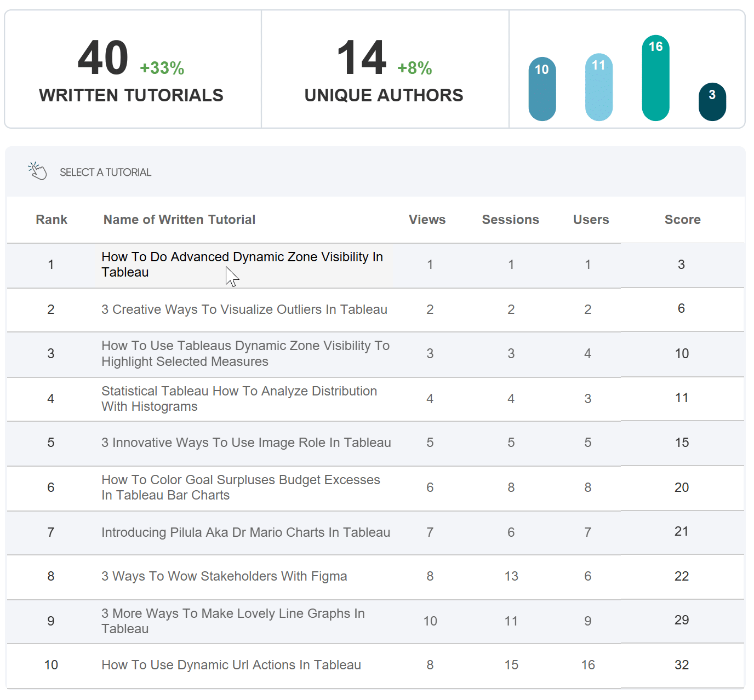Open How To Do Advanced Dynamic Zone Visibility tutorial
The image size is (754, 700).
click(x=242, y=265)
